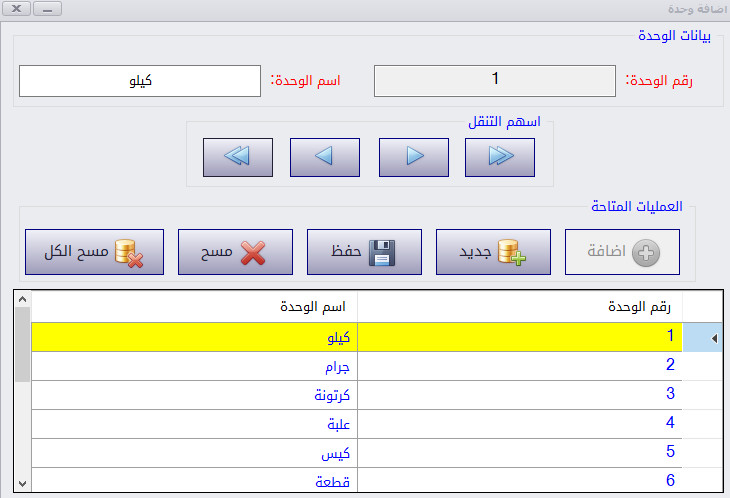730x498 pixels.
Task: Go to the previous record with the single left arrow
Action: (325, 157)
